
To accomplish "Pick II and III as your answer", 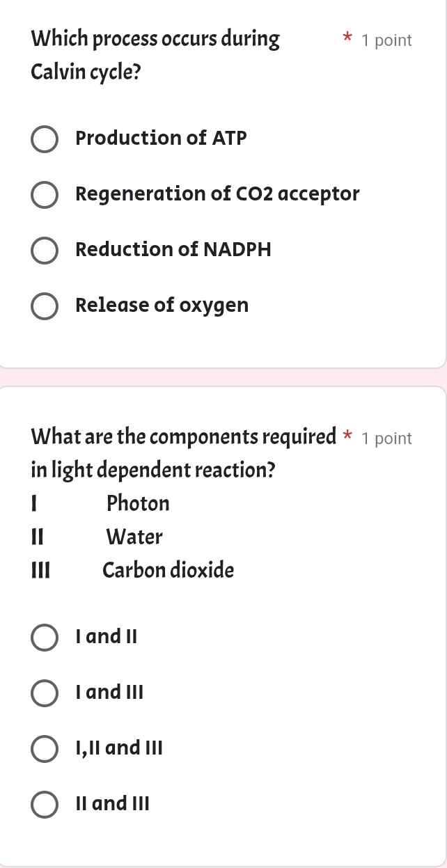I will click(45, 805).
